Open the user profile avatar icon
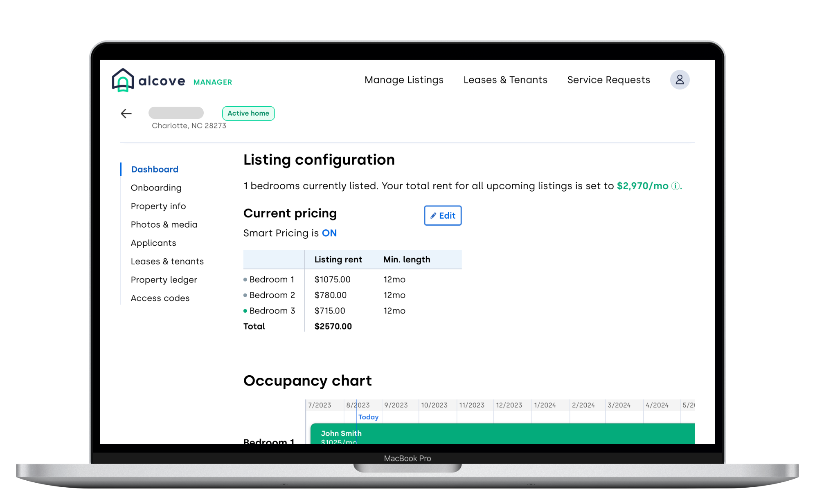The image size is (815, 504). [x=680, y=80]
